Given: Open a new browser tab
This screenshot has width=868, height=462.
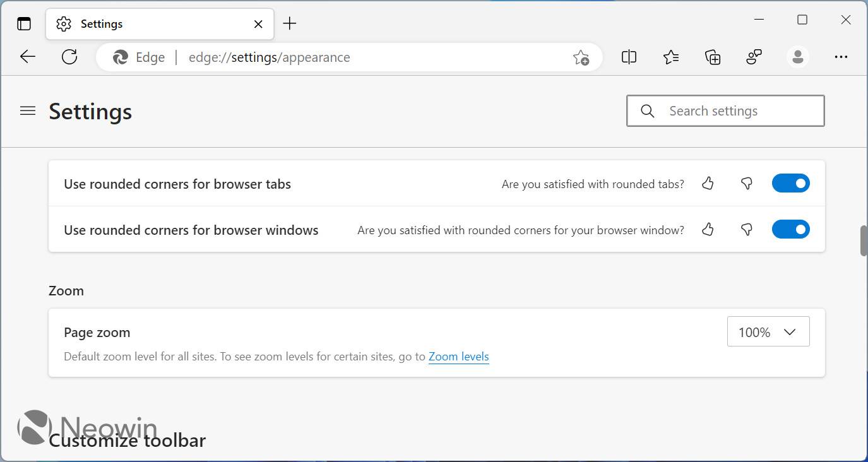Looking at the screenshot, I should coord(289,23).
